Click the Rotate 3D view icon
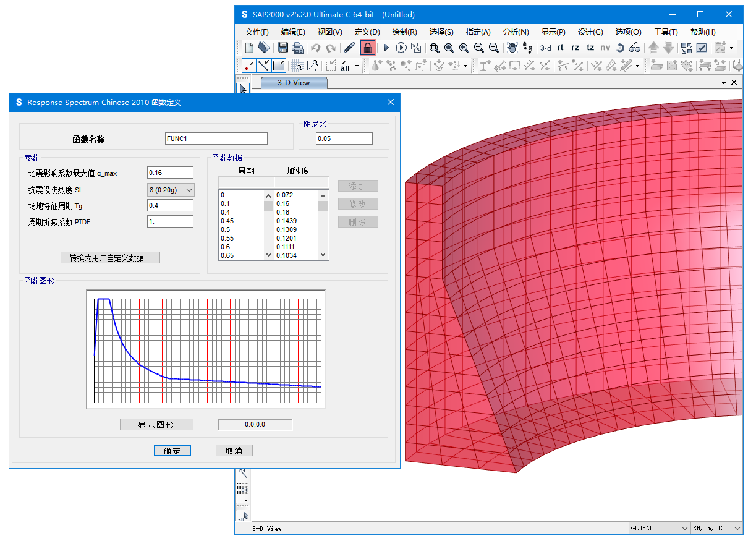 [x=620, y=48]
